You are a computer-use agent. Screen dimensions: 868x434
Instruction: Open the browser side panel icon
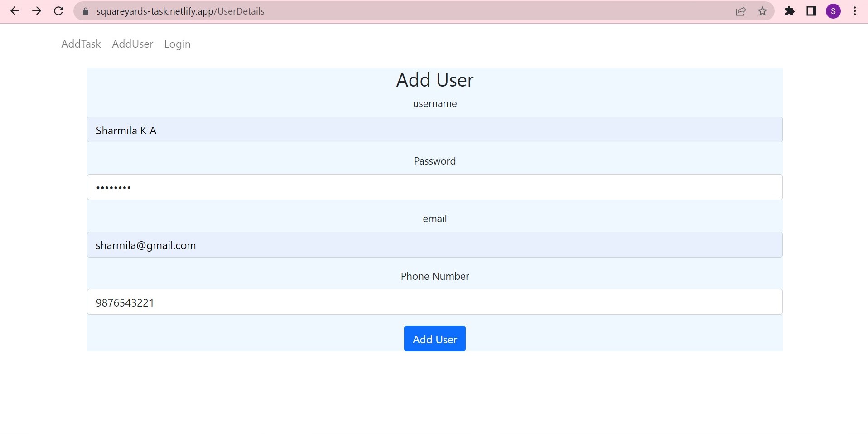pyautogui.click(x=811, y=11)
